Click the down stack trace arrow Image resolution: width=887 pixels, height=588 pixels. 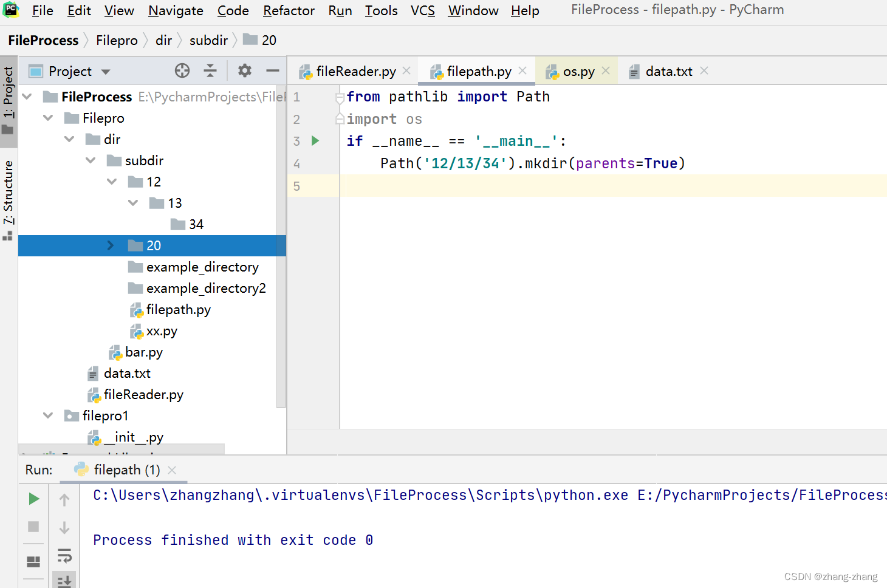[64, 527]
